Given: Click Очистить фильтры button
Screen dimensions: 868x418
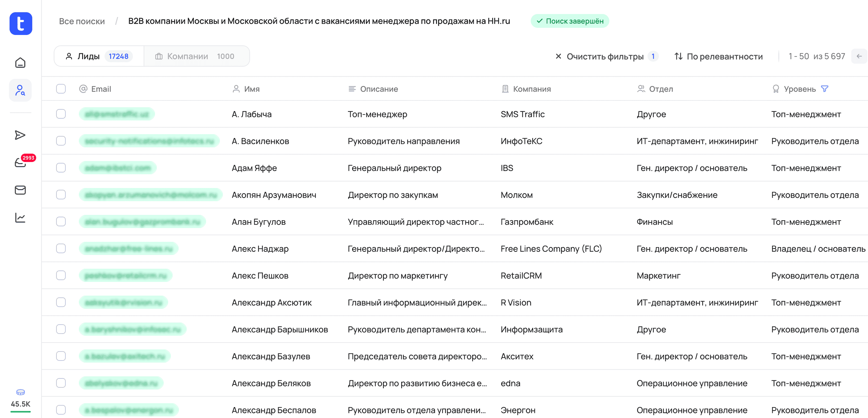Looking at the screenshot, I should point(607,56).
